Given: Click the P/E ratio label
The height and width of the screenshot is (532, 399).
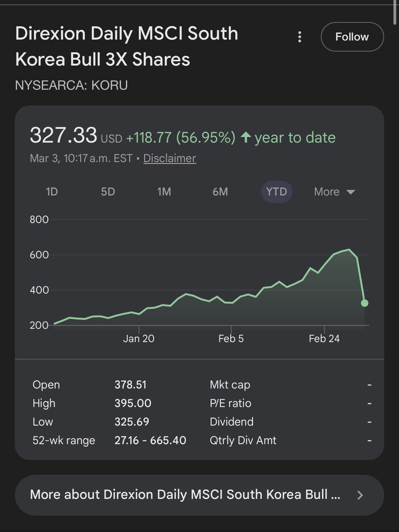Looking at the screenshot, I should [231, 403].
